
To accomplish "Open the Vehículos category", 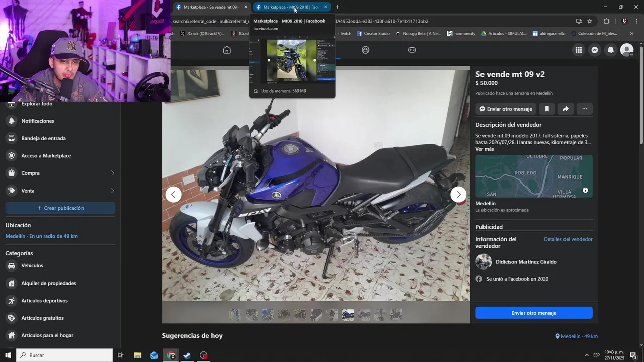I will point(60,265).
